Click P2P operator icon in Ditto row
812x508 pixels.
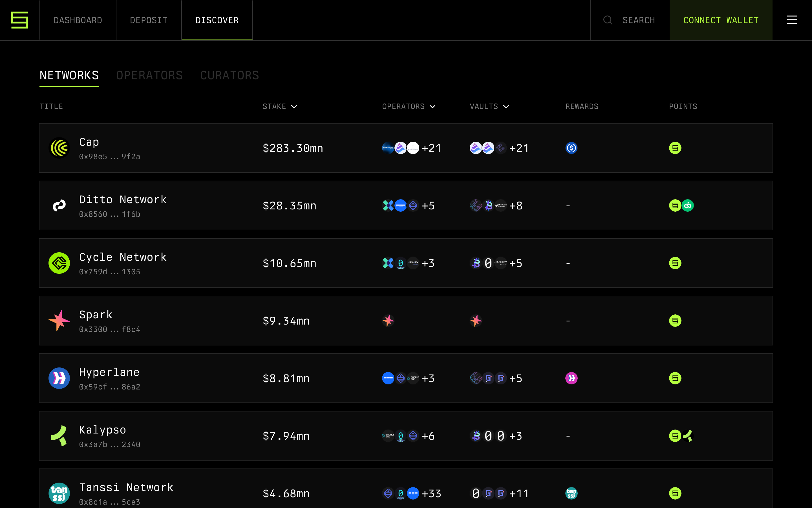401,205
